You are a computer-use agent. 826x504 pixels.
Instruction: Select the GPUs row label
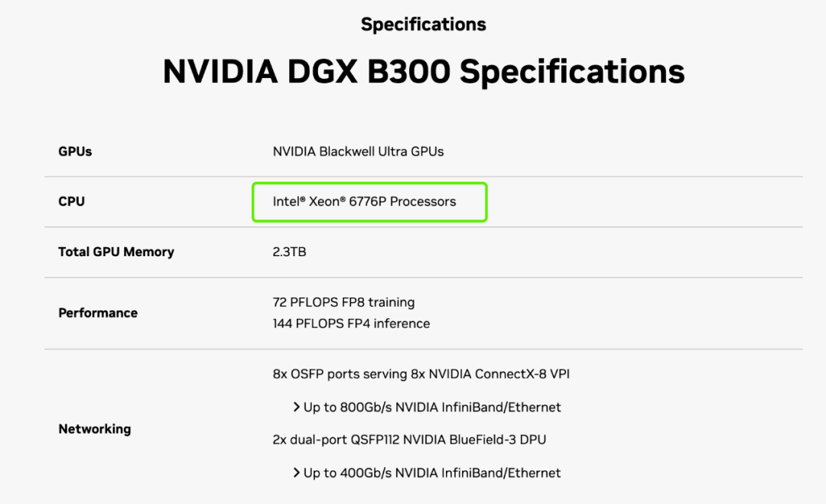(x=75, y=151)
